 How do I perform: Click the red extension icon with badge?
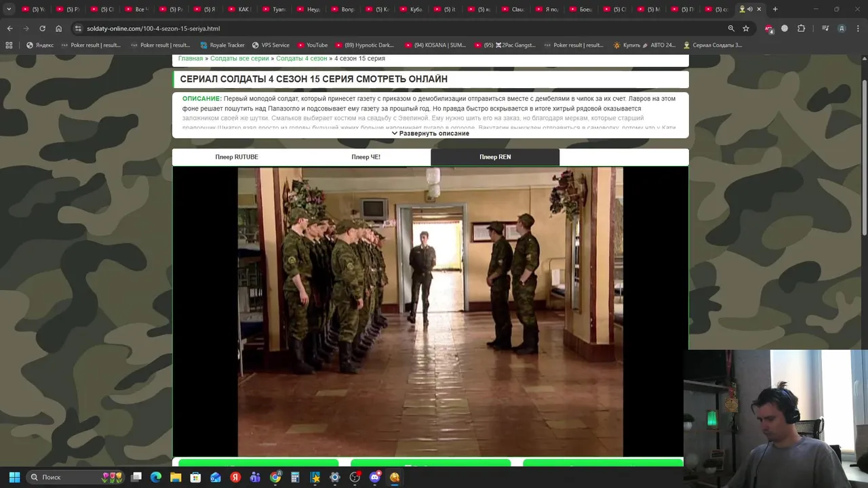(768, 28)
